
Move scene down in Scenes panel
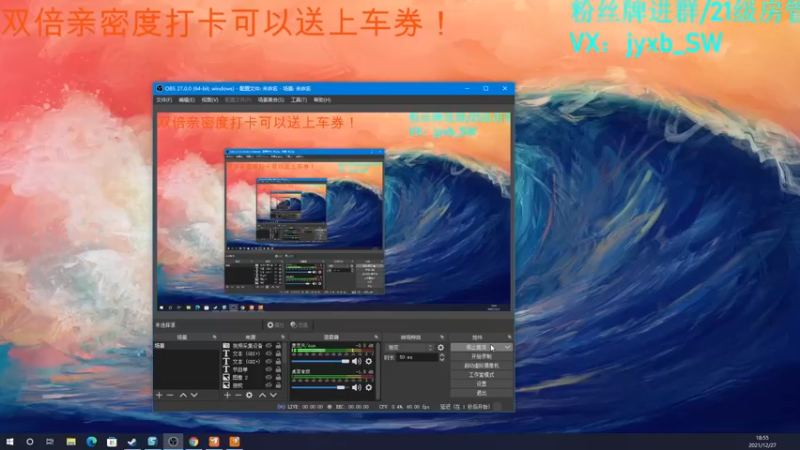[194, 395]
